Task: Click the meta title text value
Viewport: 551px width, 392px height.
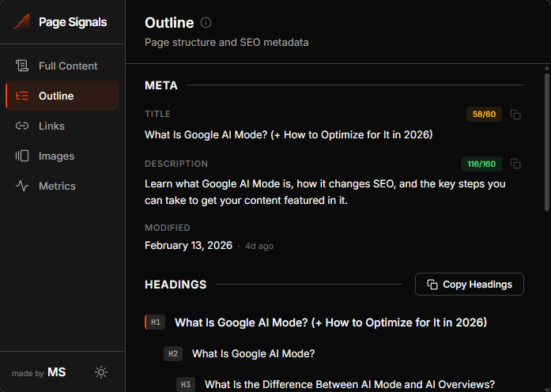Action: pos(289,134)
